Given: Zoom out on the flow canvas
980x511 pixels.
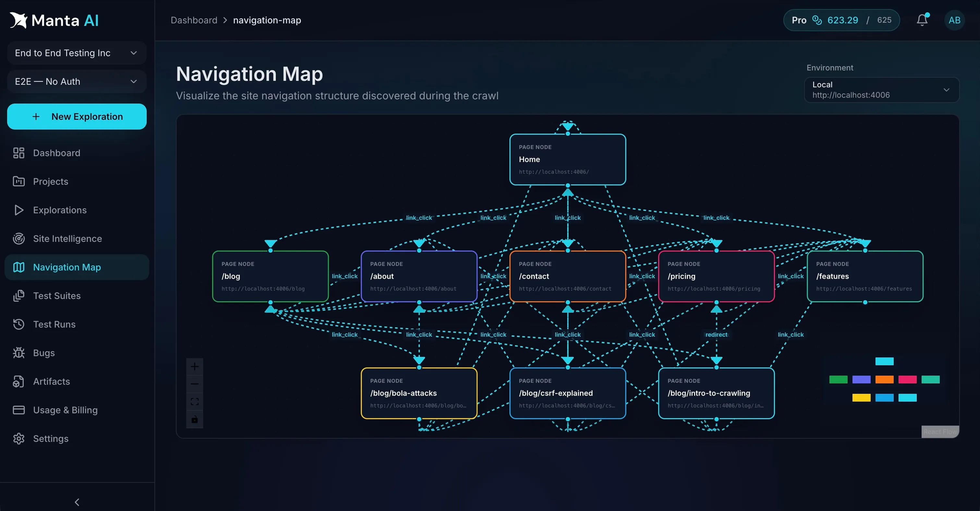Looking at the screenshot, I should [194, 384].
